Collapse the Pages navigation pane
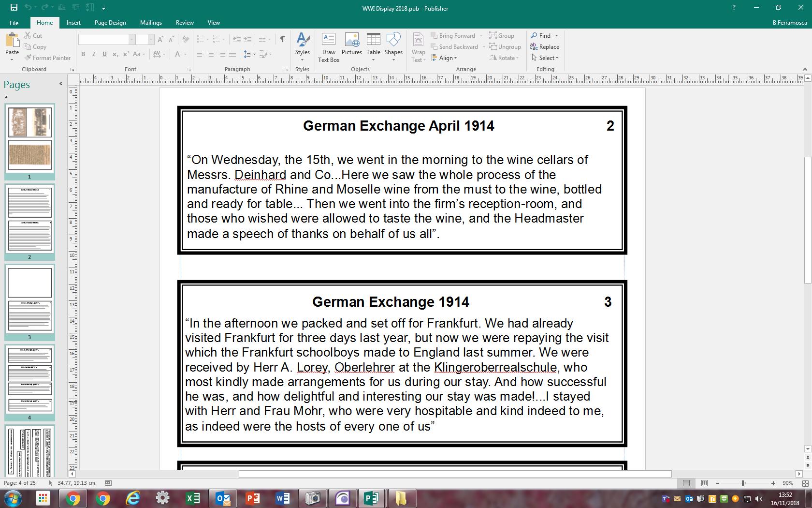This screenshot has height=508, width=812. 60,84
